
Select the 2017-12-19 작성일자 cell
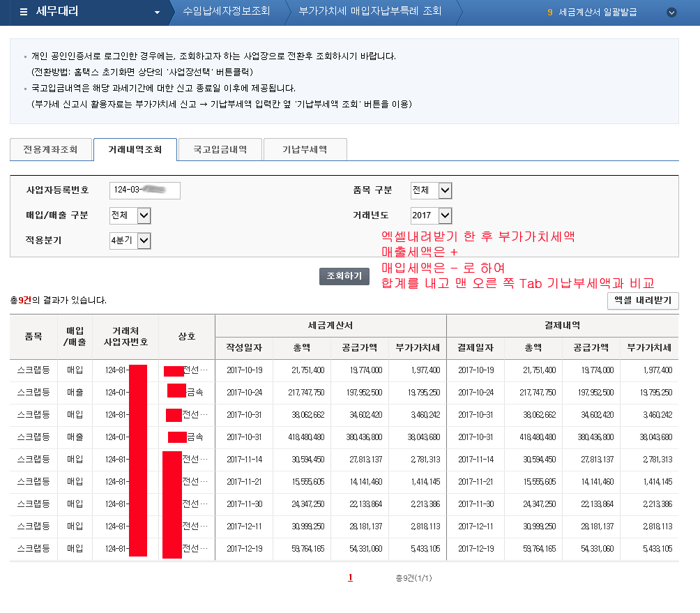pyautogui.click(x=244, y=549)
